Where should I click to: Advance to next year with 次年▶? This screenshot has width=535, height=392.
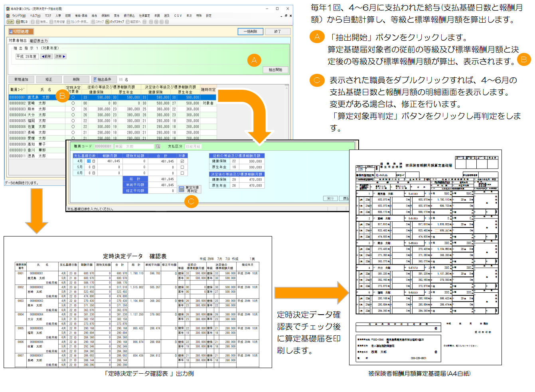click(x=60, y=57)
